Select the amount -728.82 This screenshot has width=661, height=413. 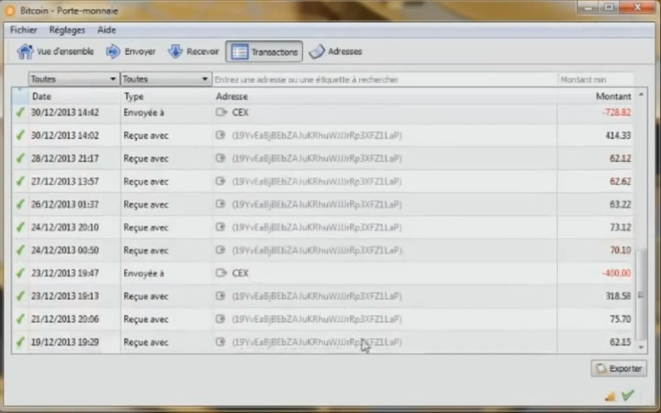point(617,113)
